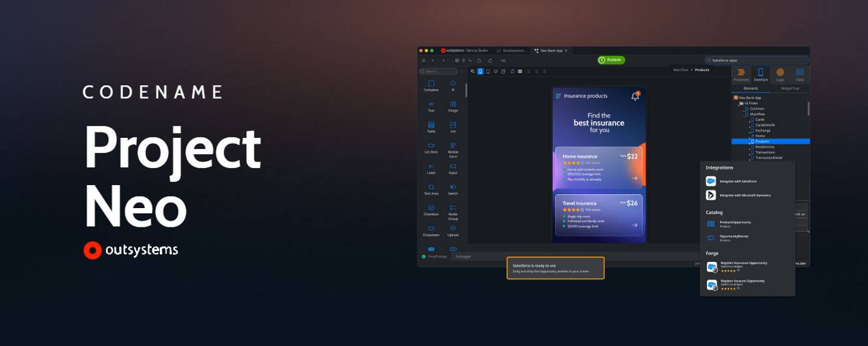Click the Salesforce search field
Viewport: 868px width, 346px height.
click(x=757, y=60)
